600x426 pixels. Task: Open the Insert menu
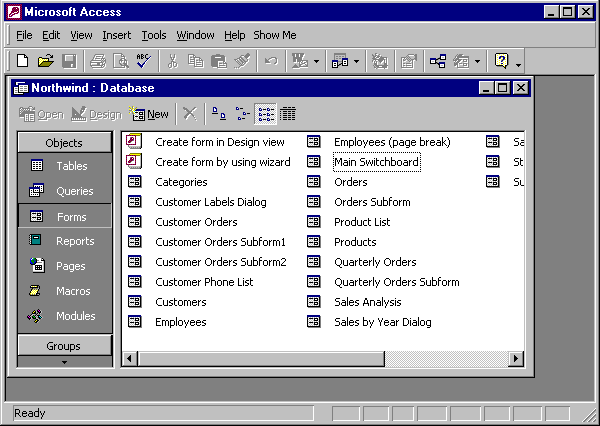pos(117,35)
